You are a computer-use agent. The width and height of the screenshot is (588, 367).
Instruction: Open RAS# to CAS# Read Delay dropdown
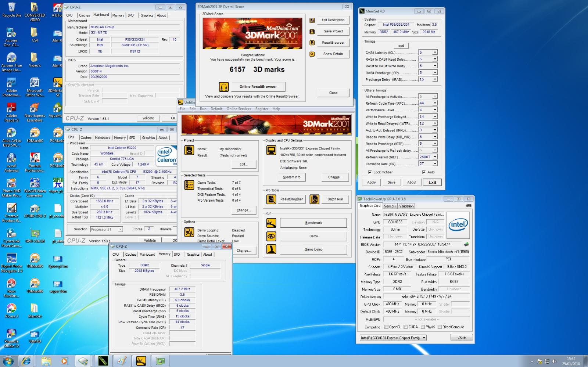point(435,59)
